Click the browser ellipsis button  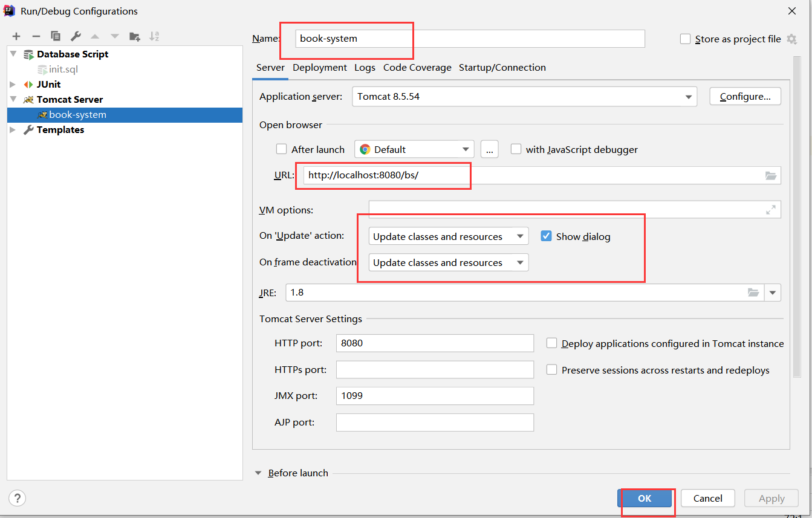[490, 149]
